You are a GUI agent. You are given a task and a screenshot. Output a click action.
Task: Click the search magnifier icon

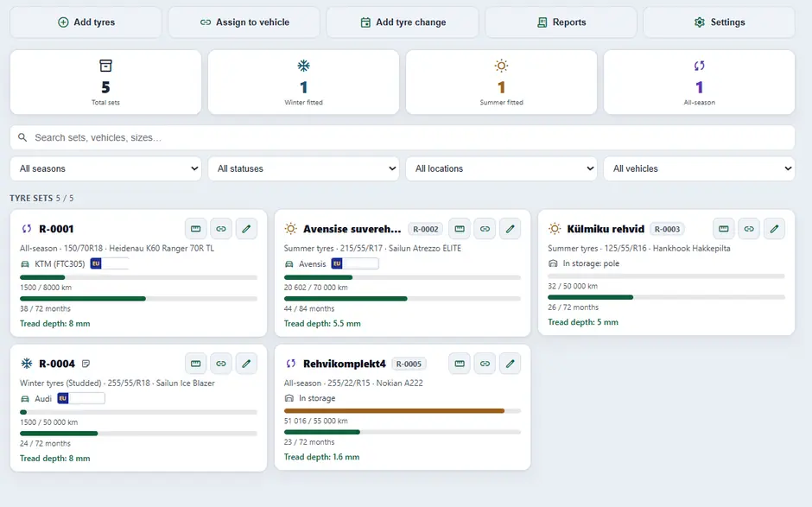pyautogui.click(x=22, y=137)
